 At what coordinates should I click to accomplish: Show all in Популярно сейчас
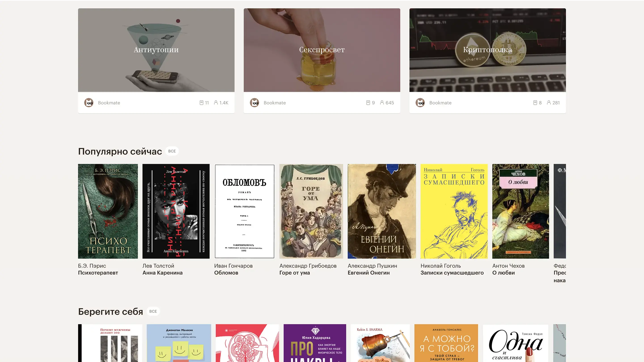[x=172, y=151]
